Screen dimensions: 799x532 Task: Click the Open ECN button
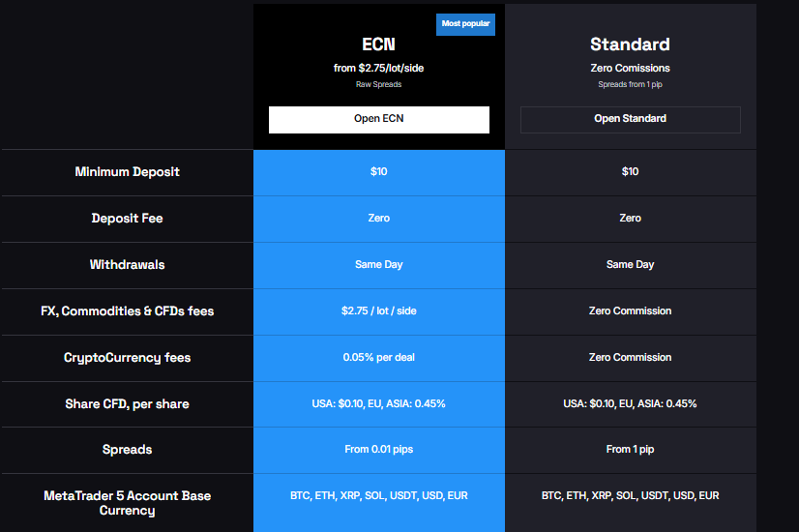[x=378, y=119]
